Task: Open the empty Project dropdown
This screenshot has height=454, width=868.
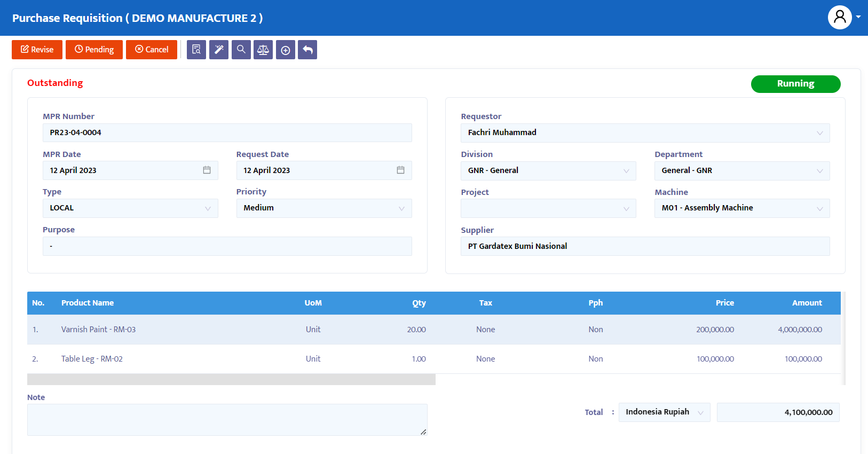Action: coord(548,208)
